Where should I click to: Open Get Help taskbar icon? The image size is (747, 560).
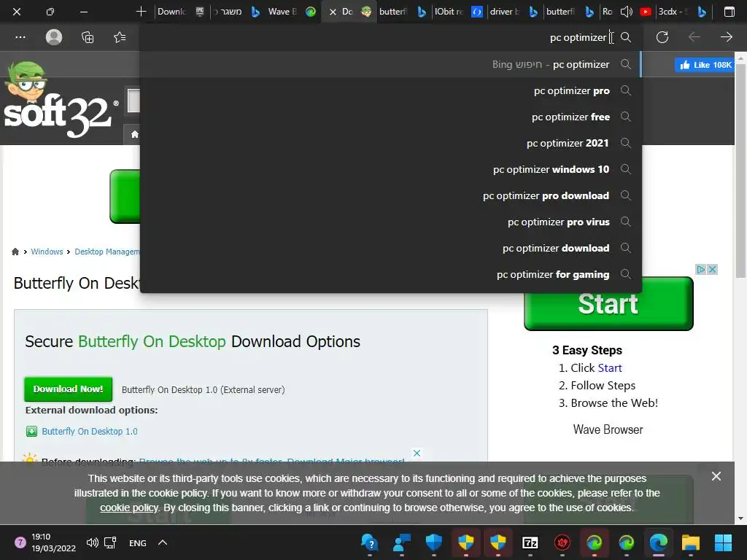[x=369, y=542]
